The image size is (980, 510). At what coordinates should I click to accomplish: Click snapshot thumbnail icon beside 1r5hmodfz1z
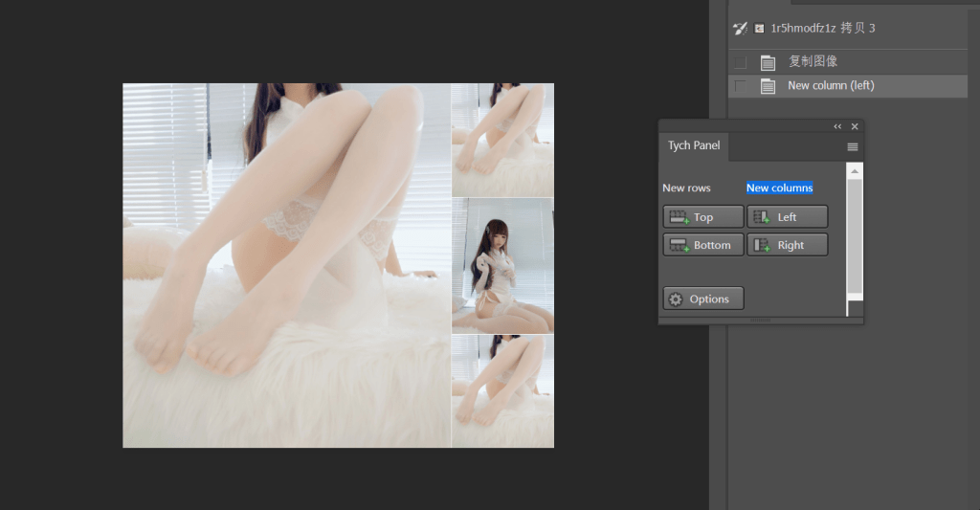759,28
